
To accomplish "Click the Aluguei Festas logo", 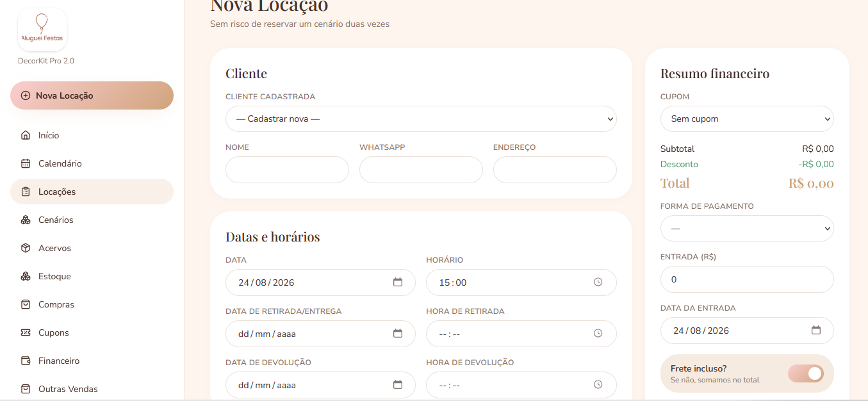I will 42,29.
